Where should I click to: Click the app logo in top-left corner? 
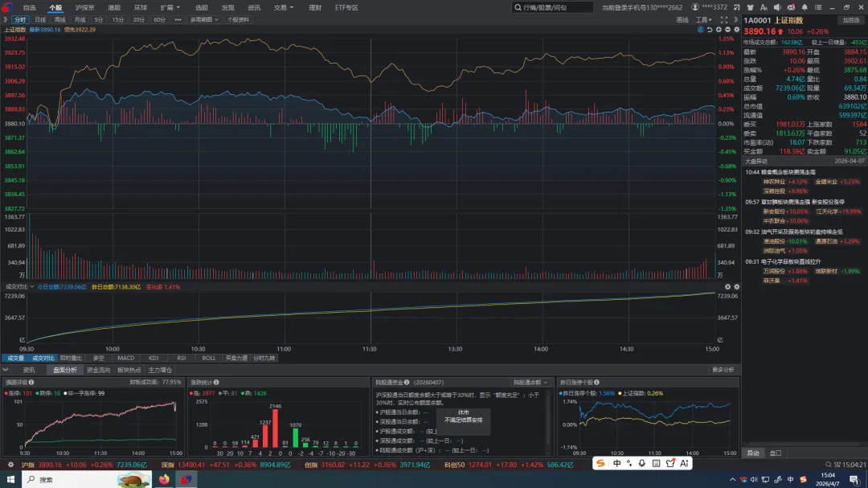click(x=6, y=7)
